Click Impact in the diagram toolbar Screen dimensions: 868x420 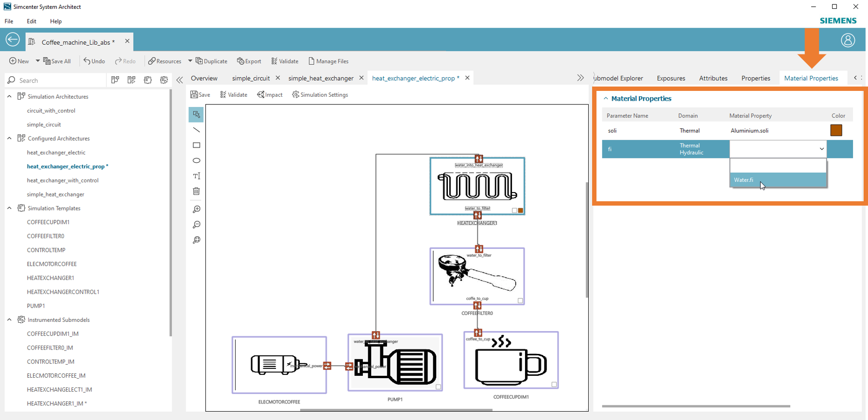pyautogui.click(x=270, y=95)
